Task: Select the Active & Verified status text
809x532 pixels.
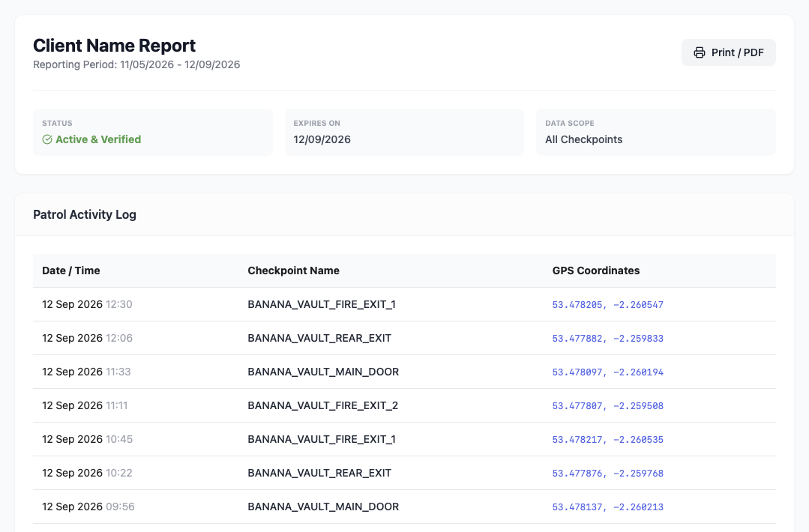Action: [98, 139]
